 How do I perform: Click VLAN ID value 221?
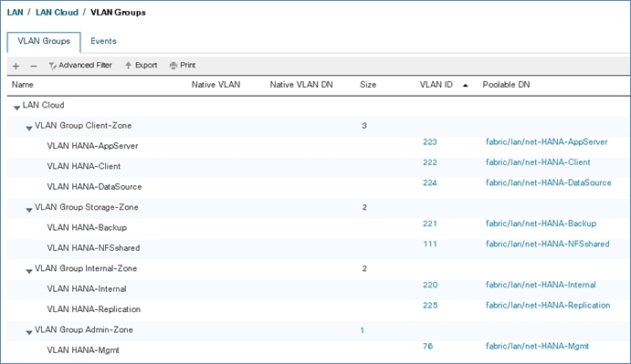point(430,224)
